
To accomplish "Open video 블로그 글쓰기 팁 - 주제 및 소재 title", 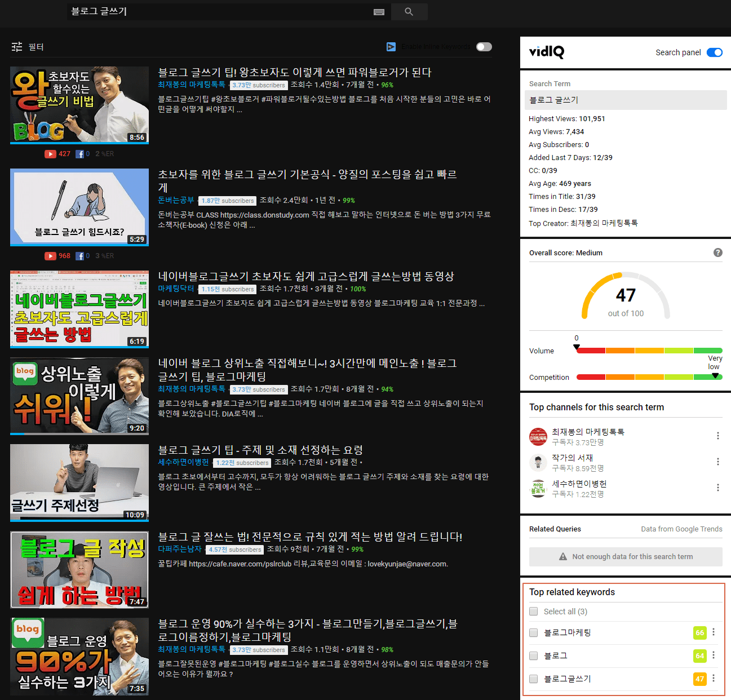I will pyautogui.click(x=260, y=450).
